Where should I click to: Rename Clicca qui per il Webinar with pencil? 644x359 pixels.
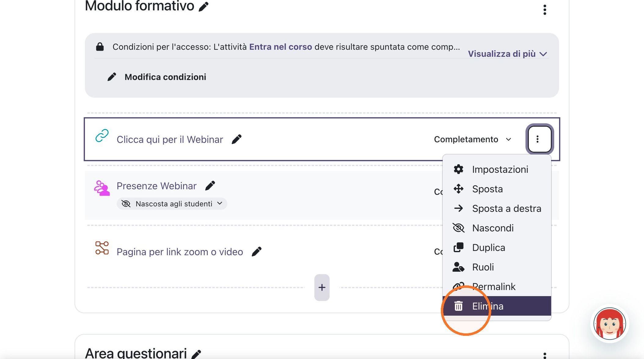click(236, 139)
